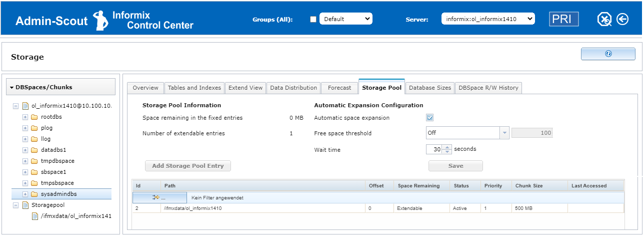
Task: Sort by Space Remaining column header
Action: coord(421,185)
